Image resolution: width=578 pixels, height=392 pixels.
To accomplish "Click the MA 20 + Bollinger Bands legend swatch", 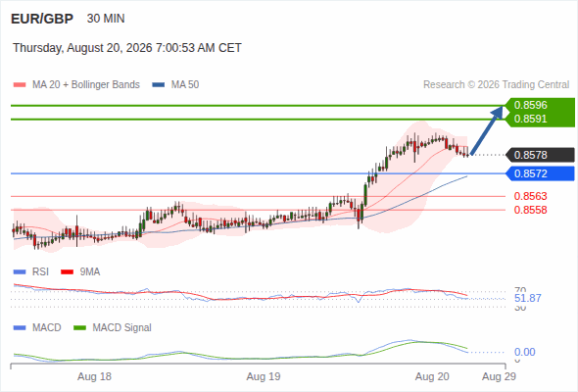I will pos(20,85).
